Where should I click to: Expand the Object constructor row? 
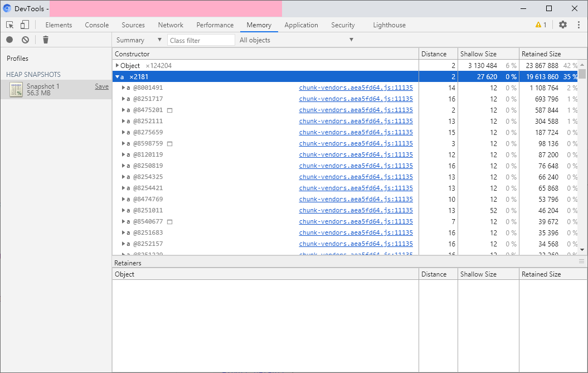point(117,66)
